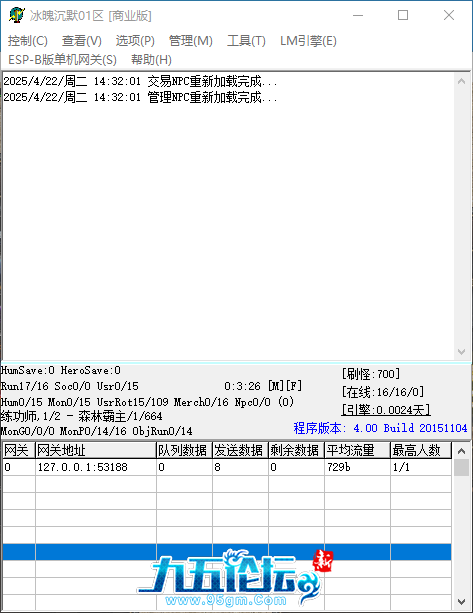
Task: Open the 帮助(H) menu
Action: (x=151, y=60)
